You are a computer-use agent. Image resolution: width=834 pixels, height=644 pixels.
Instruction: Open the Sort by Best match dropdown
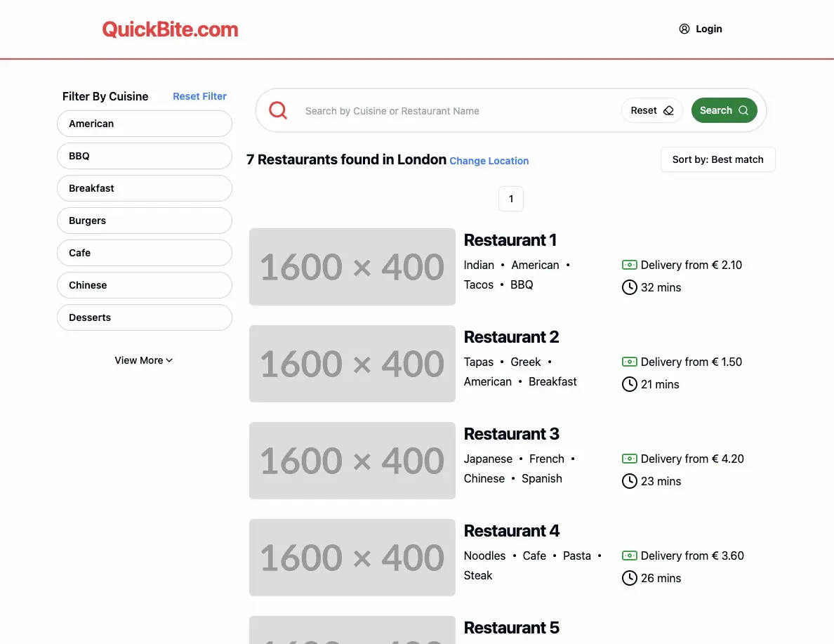coord(717,159)
